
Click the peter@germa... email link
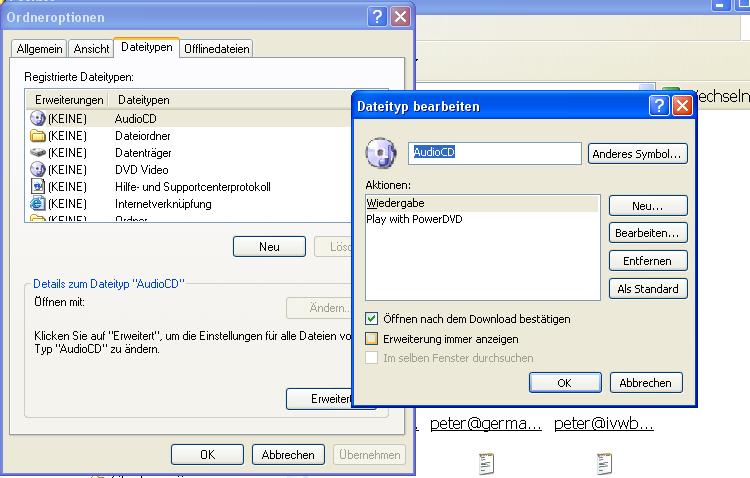point(486,424)
